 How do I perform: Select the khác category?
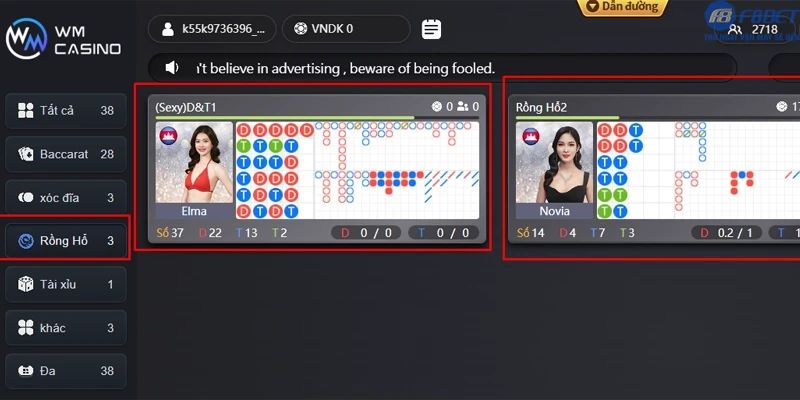pyautogui.click(x=66, y=328)
